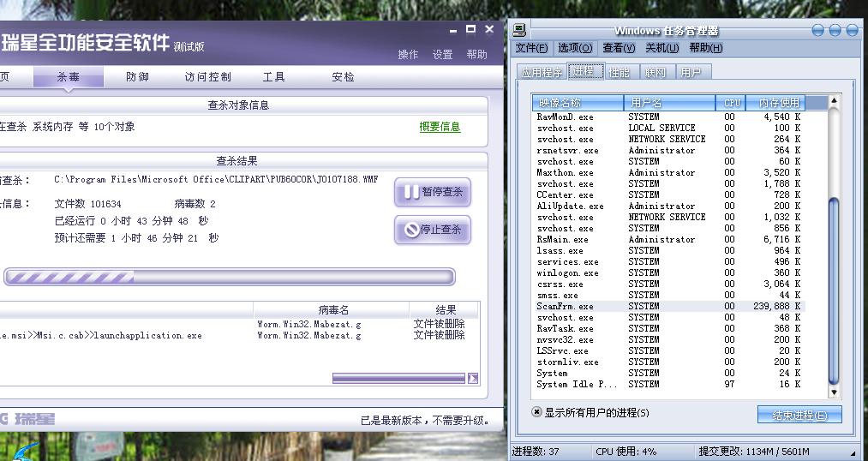The width and height of the screenshot is (868, 461).
Task: Open the 设置 menu in Rising
Action: click(x=443, y=54)
